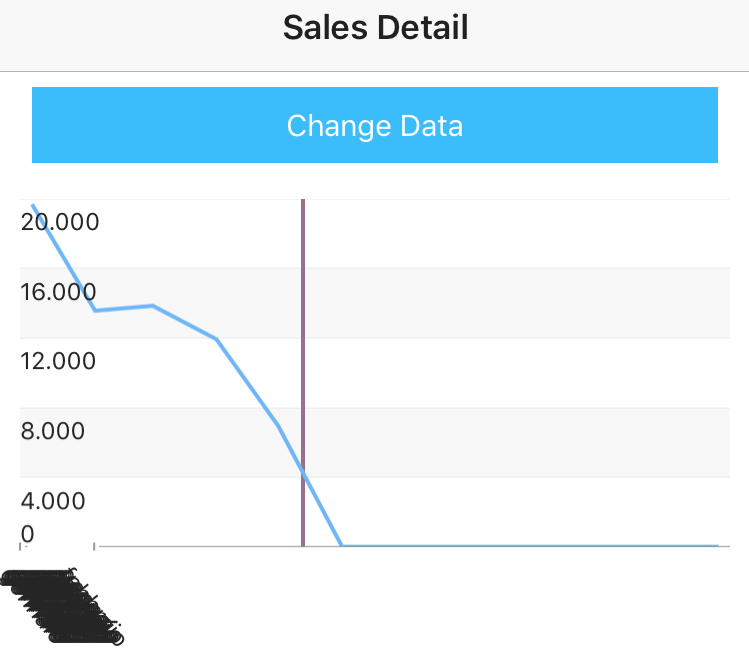Click the 8.000 y-axis label
The width and height of the screenshot is (749, 666).
click(x=53, y=431)
